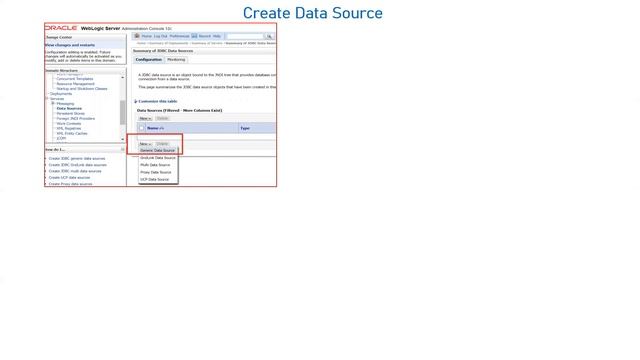The image size is (640, 360).
Task: Open Create Proxy data sources help link
Action: tap(70, 184)
